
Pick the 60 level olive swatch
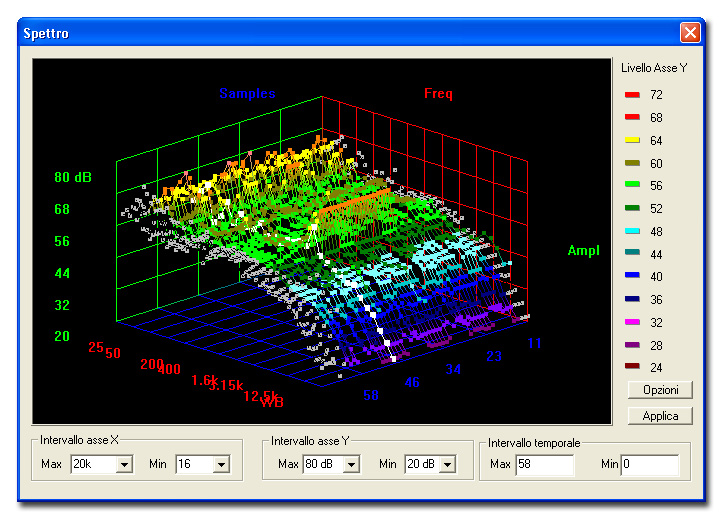coord(632,163)
